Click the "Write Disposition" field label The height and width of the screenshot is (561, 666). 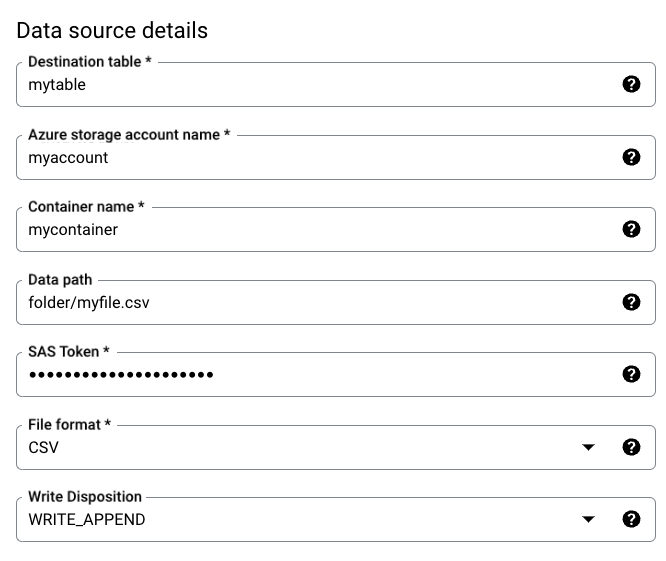(x=85, y=496)
